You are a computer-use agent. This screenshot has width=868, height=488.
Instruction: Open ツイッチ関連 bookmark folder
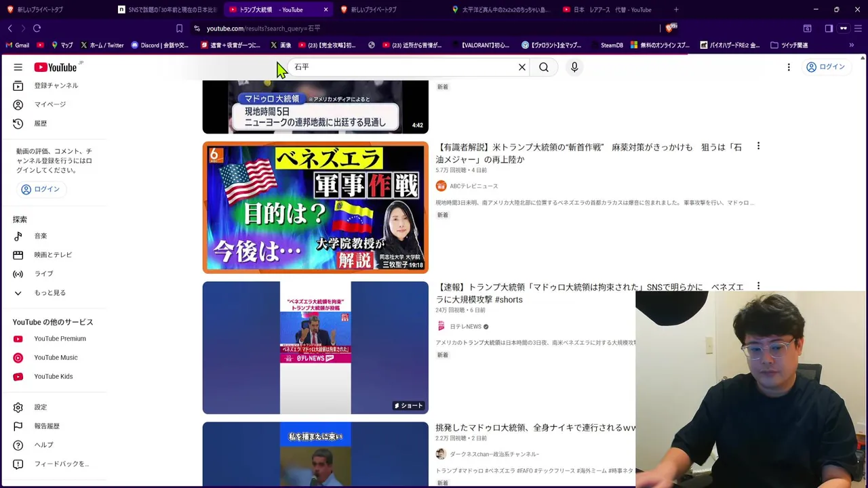(x=789, y=45)
